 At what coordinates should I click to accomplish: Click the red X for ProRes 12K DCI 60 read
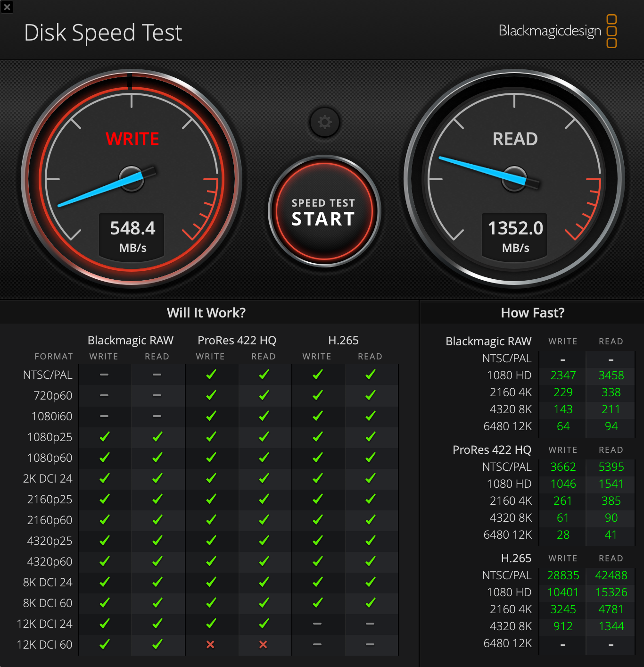point(263,644)
